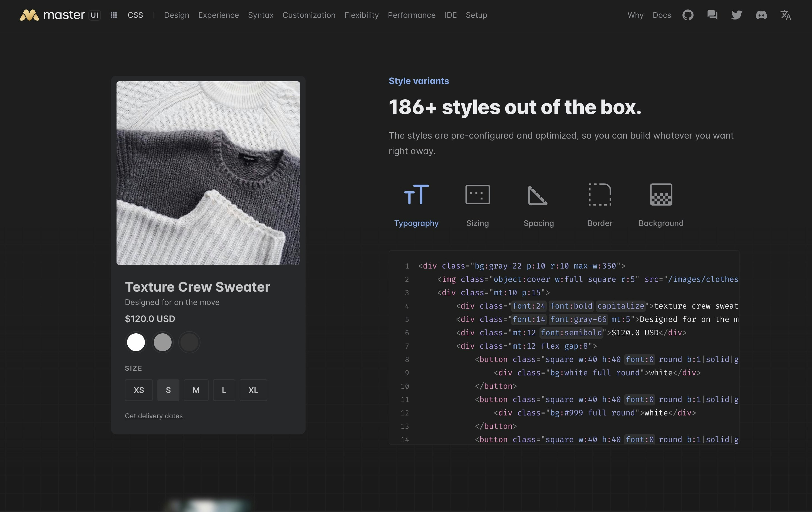
Task: Pick the white color swatch
Action: [x=135, y=342]
